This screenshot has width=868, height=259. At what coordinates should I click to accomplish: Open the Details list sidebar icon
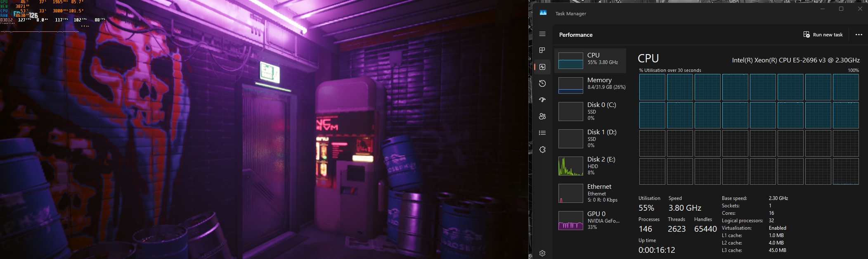[x=542, y=133]
